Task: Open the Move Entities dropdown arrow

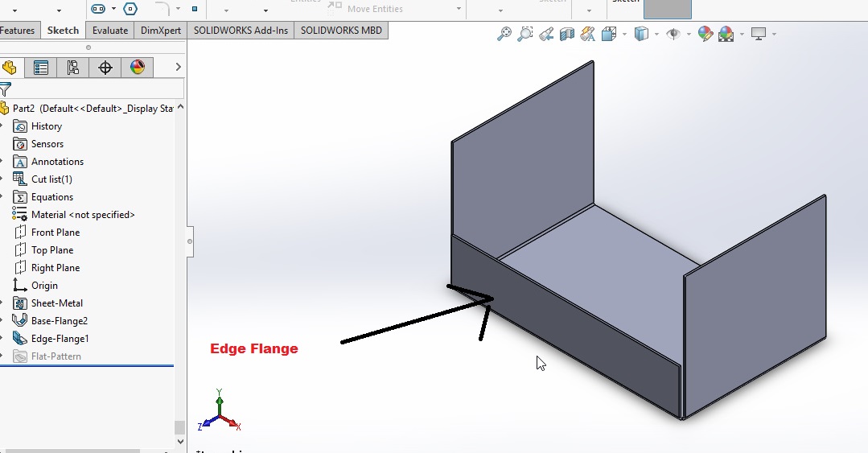Action: point(459,8)
